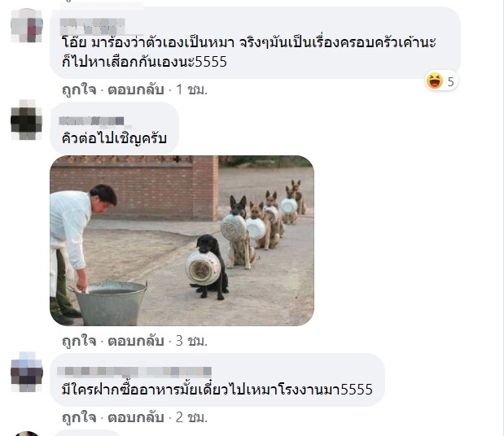Open the 2 ชม. timestamp

[x=192, y=417]
